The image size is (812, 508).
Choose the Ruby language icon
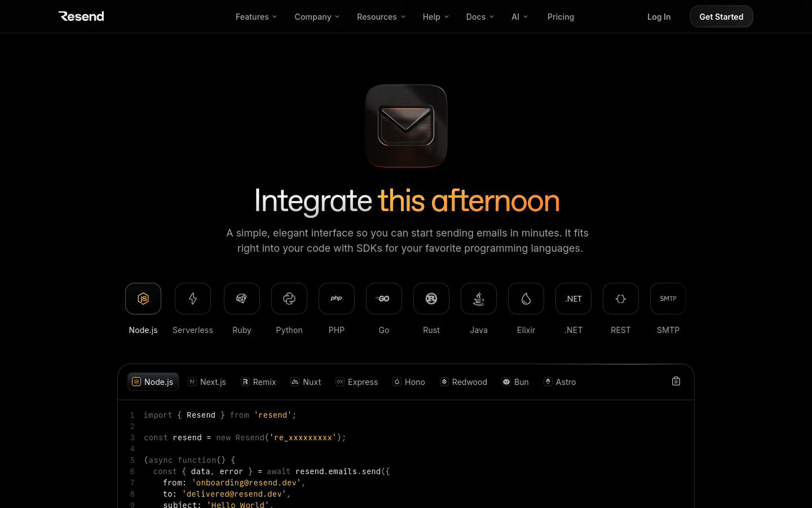click(x=242, y=299)
